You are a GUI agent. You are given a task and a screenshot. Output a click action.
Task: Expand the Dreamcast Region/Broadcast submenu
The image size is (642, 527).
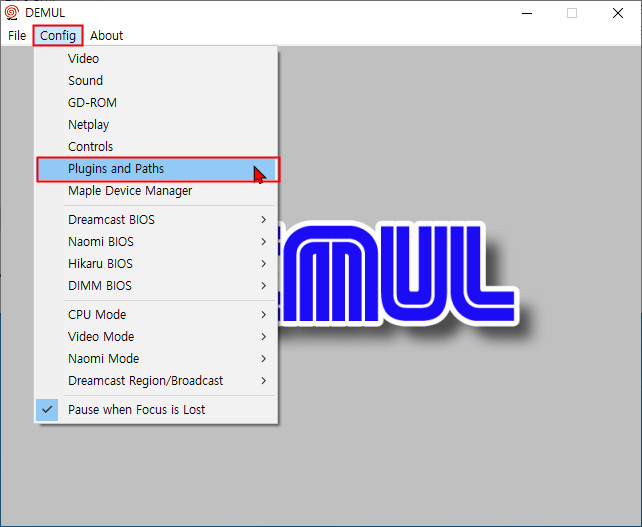(156, 381)
